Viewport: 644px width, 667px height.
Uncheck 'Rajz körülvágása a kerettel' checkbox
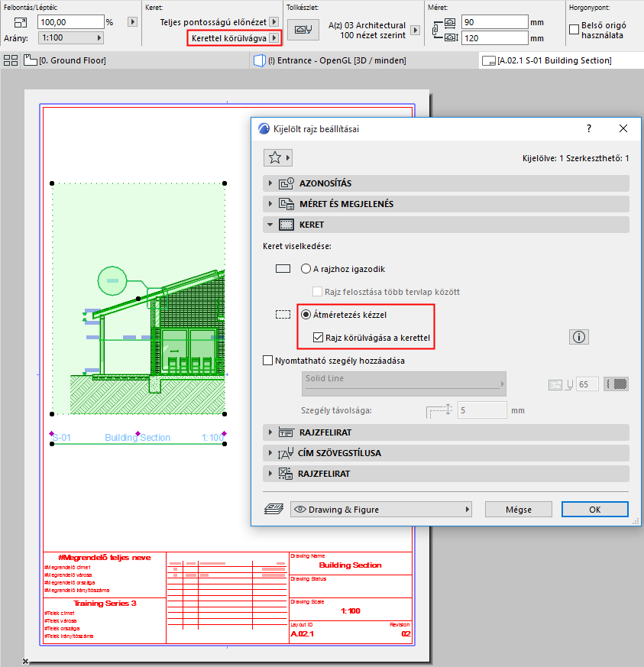(x=318, y=338)
